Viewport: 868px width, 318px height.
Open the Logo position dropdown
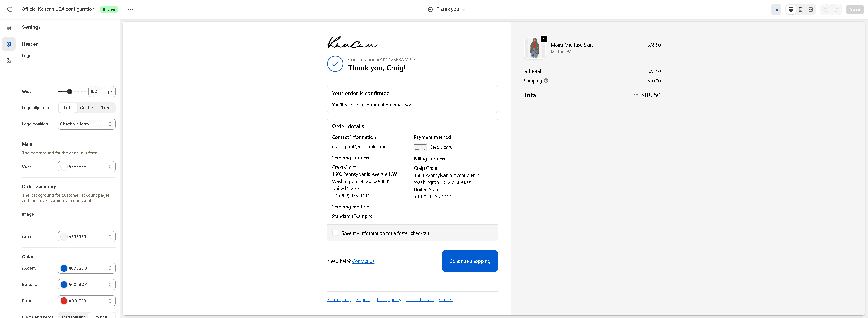(87, 124)
